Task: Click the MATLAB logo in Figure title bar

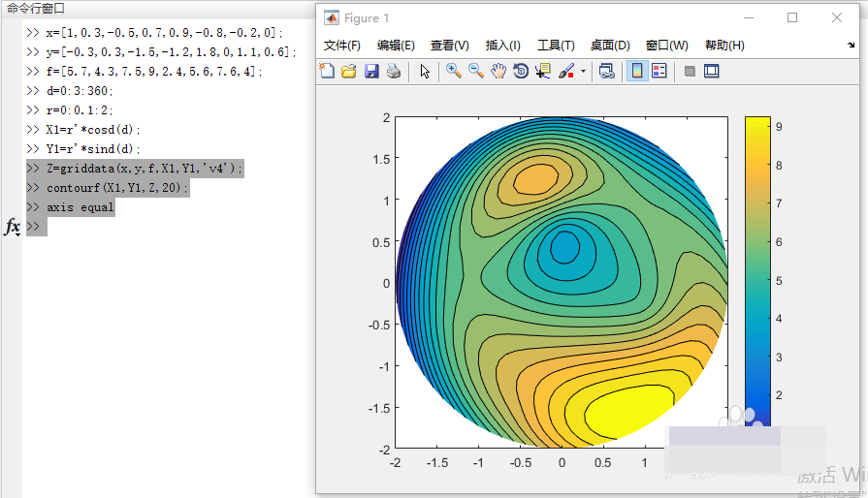Action: pyautogui.click(x=331, y=17)
